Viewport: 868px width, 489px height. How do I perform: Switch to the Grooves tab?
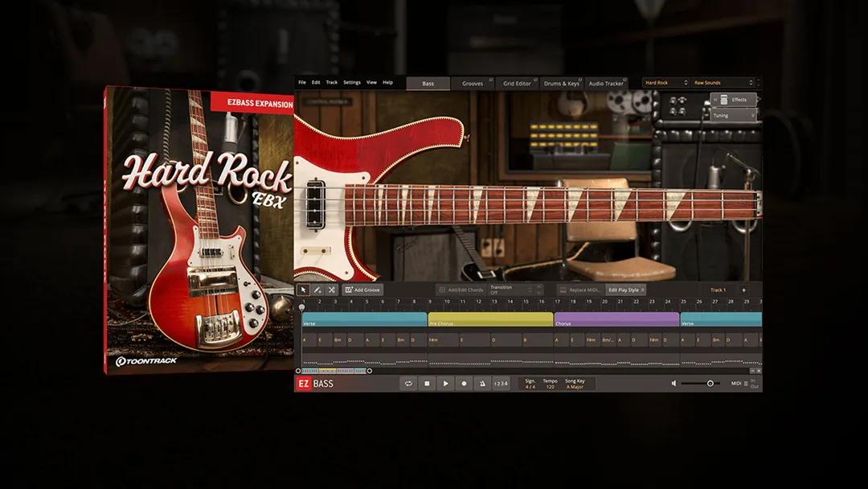point(473,82)
